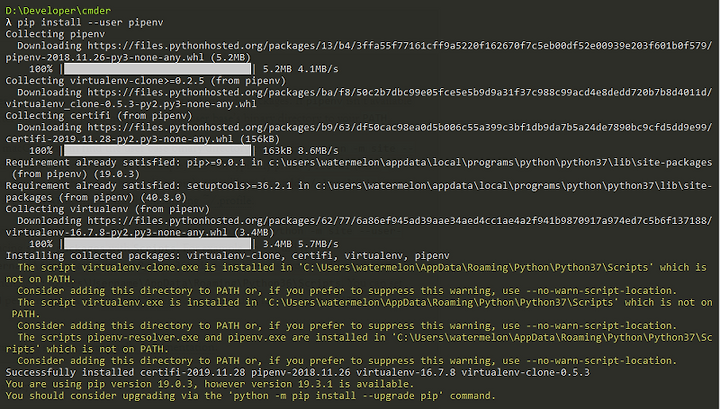The height and width of the screenshot is (409, 720).
Task: Click the pythonhosted download URL containing packages/ba/f8
Action: coord(399,92)
